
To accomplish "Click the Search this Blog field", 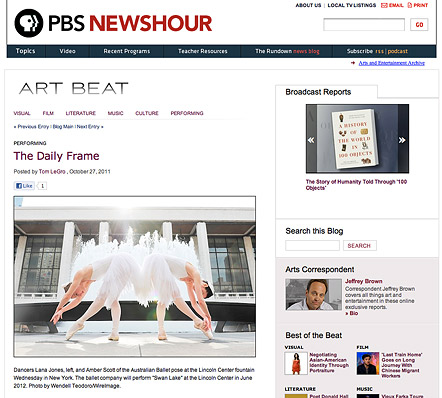I will (312, 245).
